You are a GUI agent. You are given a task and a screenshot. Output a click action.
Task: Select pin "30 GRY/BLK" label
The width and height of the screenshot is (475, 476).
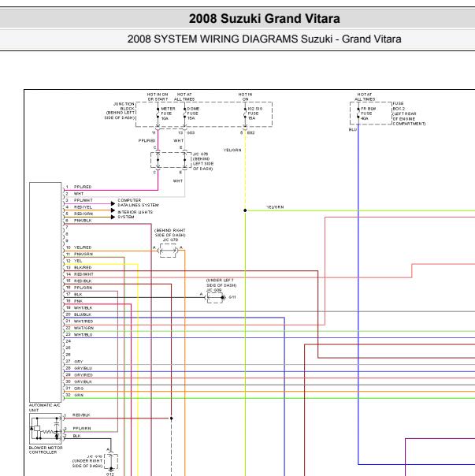tap(79, 382)
